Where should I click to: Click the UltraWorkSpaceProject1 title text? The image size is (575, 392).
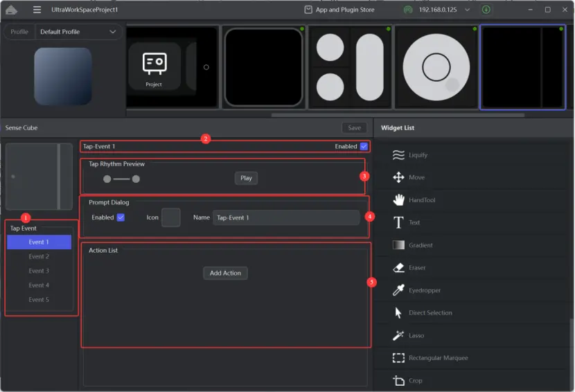click(85, 10)
